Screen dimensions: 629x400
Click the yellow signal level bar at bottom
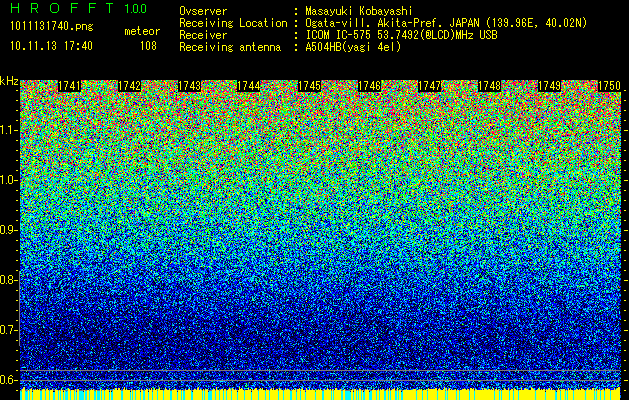[320, 394]
